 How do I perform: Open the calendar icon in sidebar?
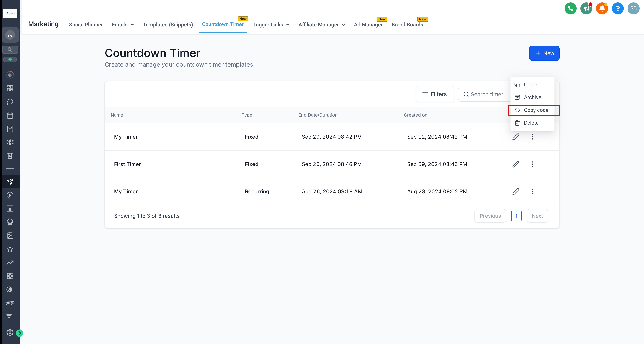click(10, 115)
